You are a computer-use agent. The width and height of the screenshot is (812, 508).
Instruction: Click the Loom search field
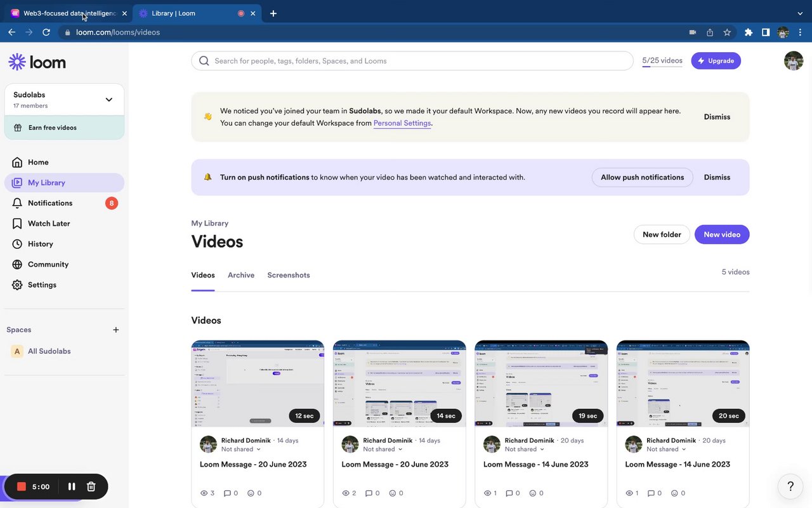tap(412, 61)
